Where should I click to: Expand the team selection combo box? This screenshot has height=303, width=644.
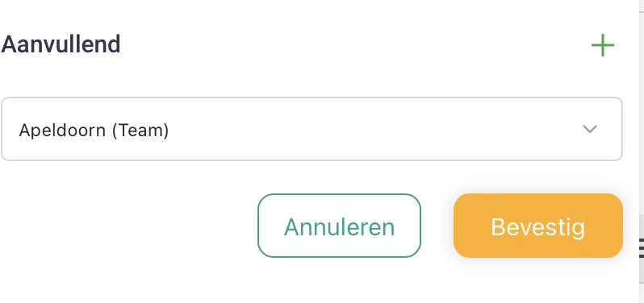(312, 129)
